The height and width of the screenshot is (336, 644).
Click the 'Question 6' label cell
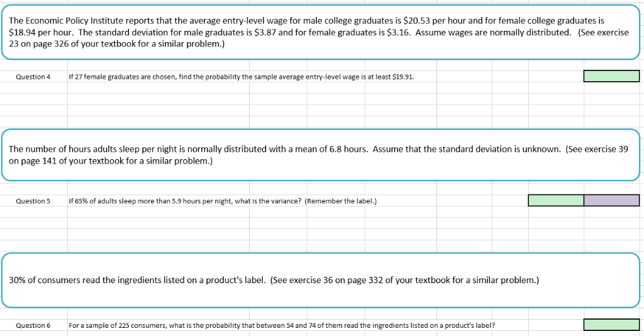pyautogui.click(x=33, y=325)
